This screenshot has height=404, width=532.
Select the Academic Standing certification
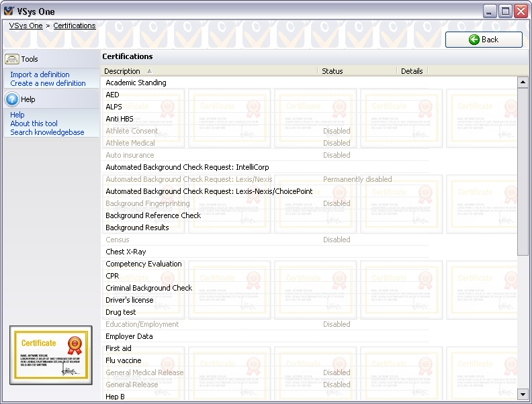pos(136,83)
